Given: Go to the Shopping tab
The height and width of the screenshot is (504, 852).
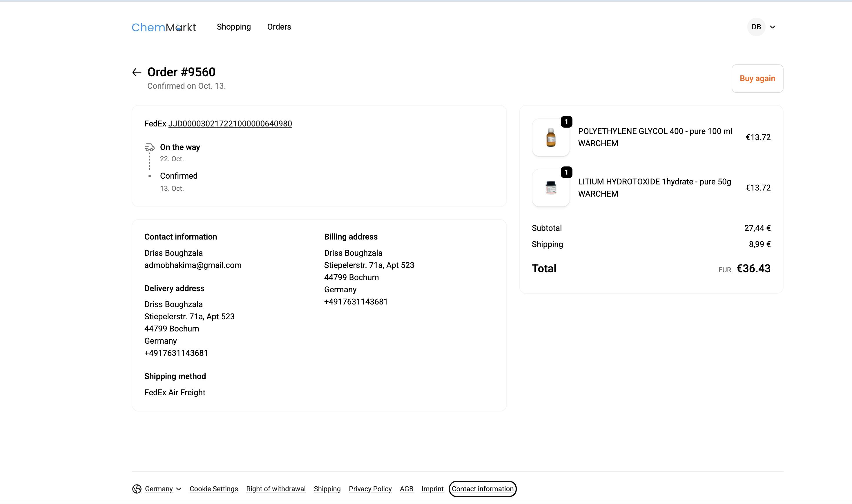Looking at the screenshot, I should coord(234,27).
